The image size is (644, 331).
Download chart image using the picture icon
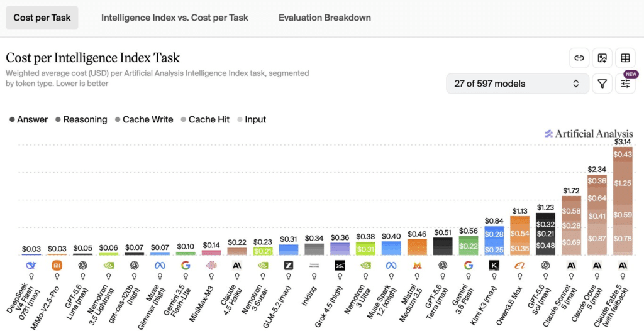pyautogui.click(x=602, y=58)
